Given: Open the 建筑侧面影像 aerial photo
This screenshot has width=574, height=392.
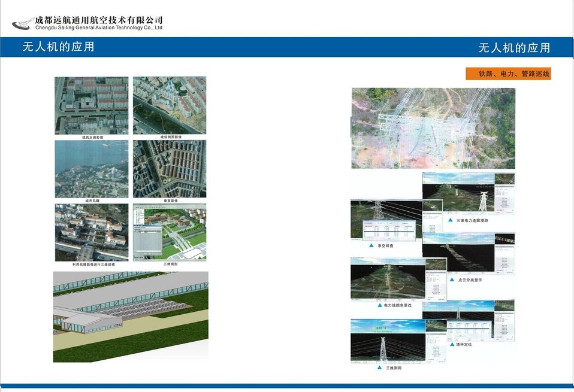Looking at the screenshot, I should click(x=170, y=105).
